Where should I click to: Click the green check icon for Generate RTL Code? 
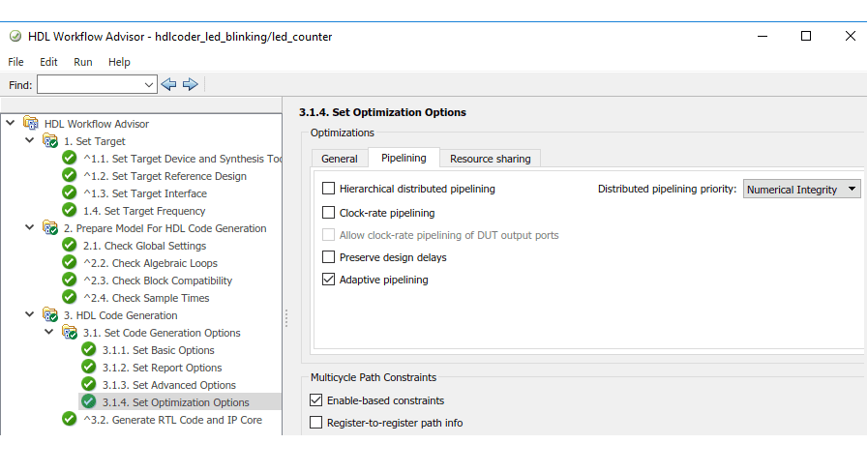(x=70, y=420)
